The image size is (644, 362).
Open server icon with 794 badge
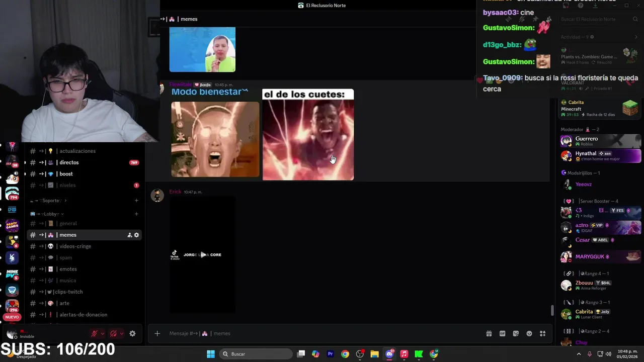12,193
